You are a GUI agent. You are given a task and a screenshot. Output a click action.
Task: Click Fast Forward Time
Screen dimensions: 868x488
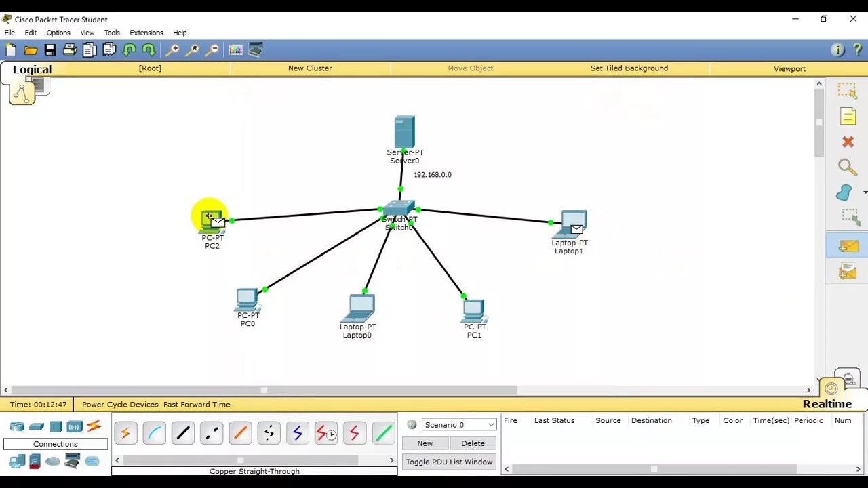197,405
